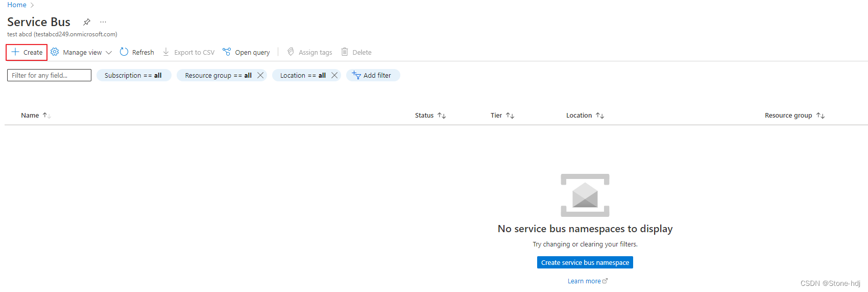This screenshot has height=292, width=868.
Task: Click Assign tags in toolbar
Action: pyautogui.click(x=309, y=52)
